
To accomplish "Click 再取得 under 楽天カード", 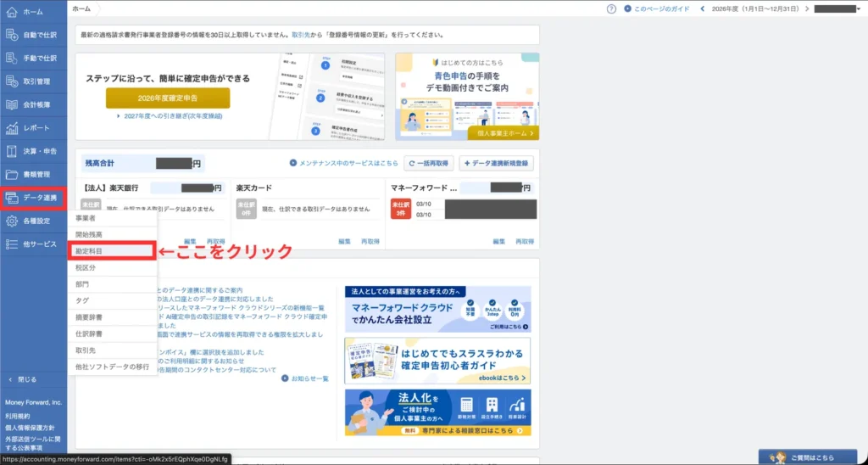I will 370,242.
